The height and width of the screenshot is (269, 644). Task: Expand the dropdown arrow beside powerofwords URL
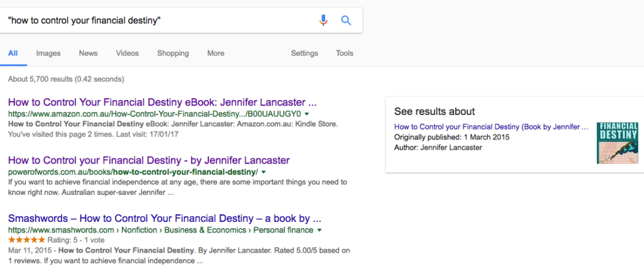point(264,172)
